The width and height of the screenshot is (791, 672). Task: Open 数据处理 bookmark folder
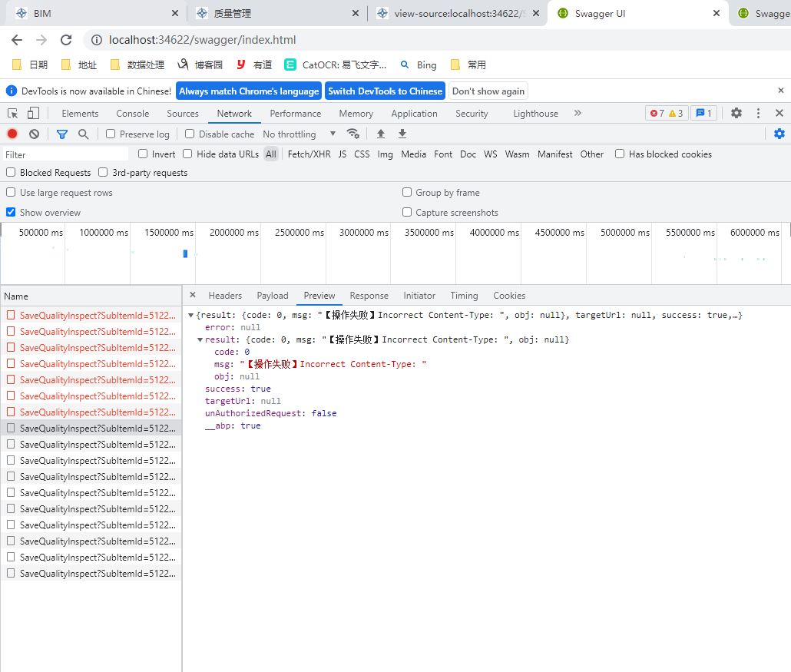[x=137, y=65]
